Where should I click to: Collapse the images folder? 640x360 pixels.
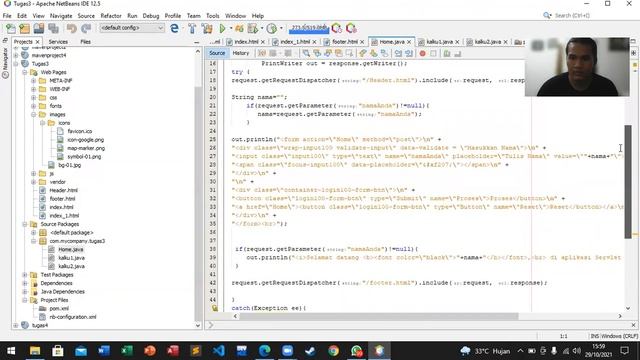coord(34,115)
